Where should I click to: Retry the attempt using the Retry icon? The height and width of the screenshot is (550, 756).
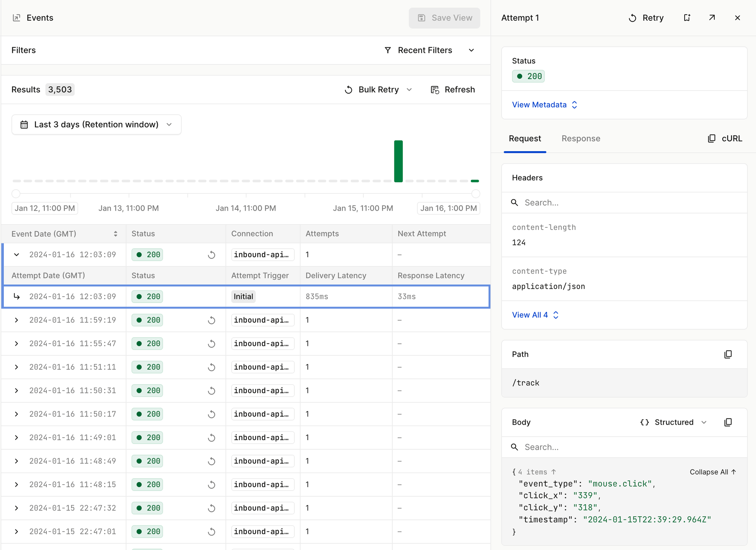(646, 17)
